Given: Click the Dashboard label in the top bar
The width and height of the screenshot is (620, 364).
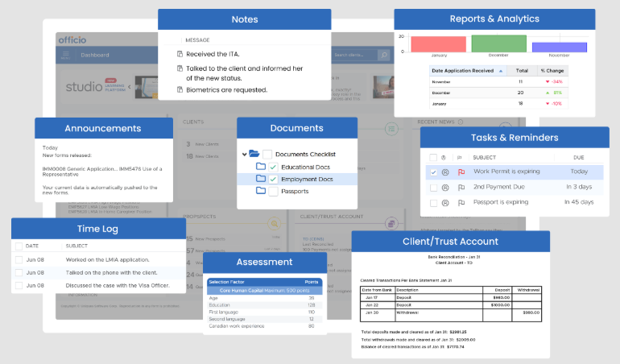Looking at the screenshot, I should pos(95,55).
